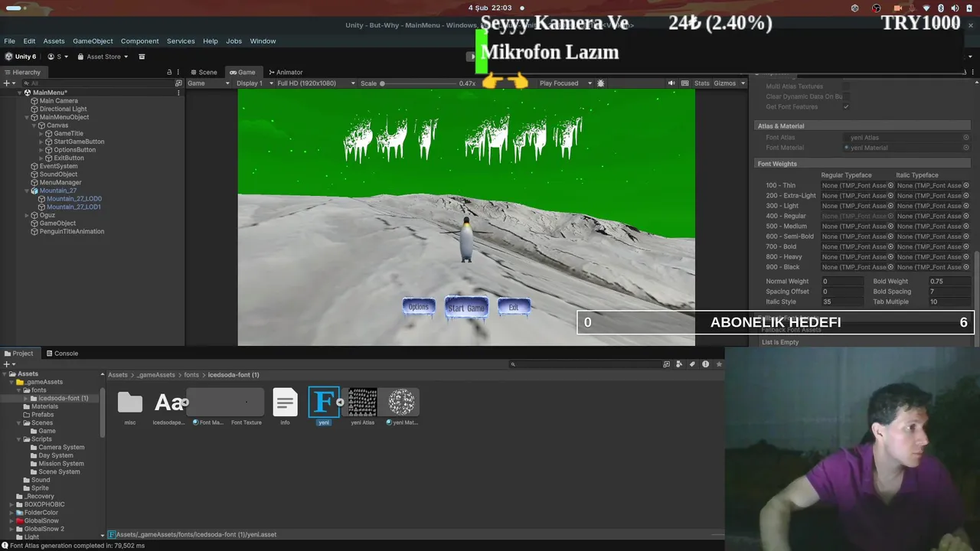Collapse the Font Weights section header
The width and height of the screenshot is (980, 551).
coord(862,164)
